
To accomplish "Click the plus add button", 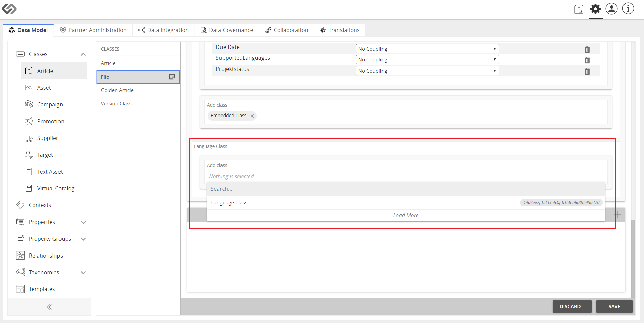I will click(x=618, y=215).
